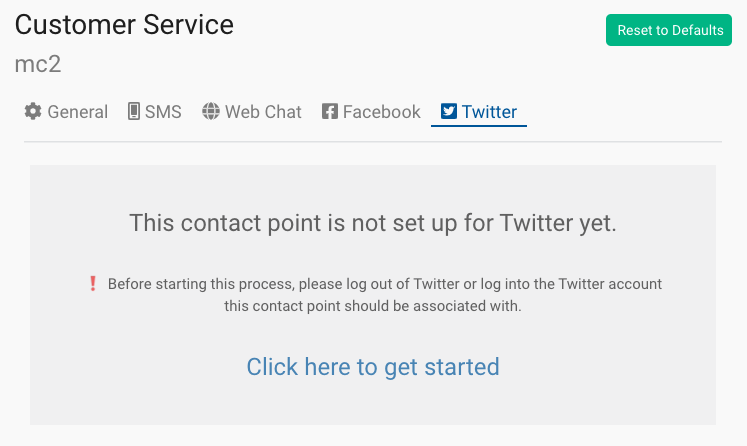Click the mobile phone icon beside SMS

click(x=134, y=111)
